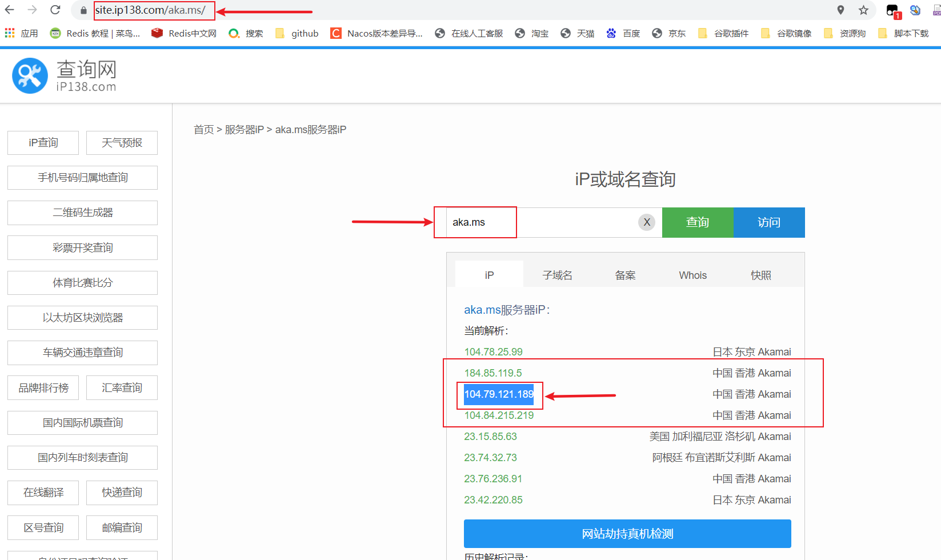This screenshot has width=941, height=560.
Task: Click the address bar URL
Action: 150,10
